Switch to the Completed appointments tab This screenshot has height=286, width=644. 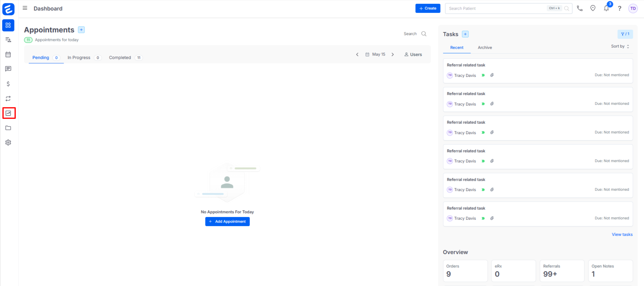pos(120,58)
